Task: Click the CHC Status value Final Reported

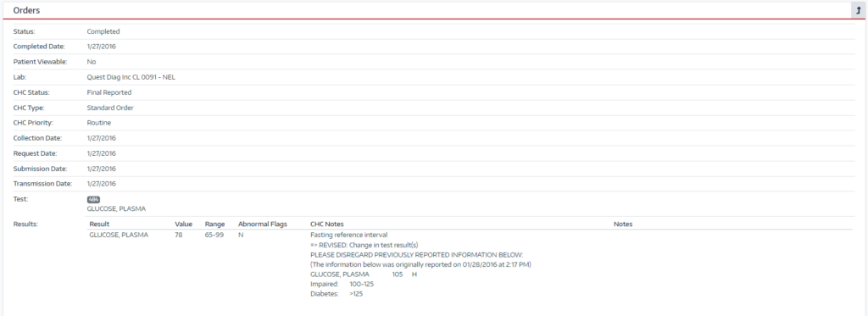Action: (x=109, y=92)
